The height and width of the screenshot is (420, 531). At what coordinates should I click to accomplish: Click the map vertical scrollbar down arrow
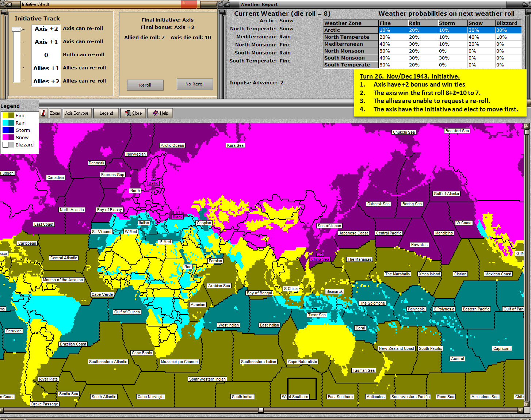(x=527, y=404)
